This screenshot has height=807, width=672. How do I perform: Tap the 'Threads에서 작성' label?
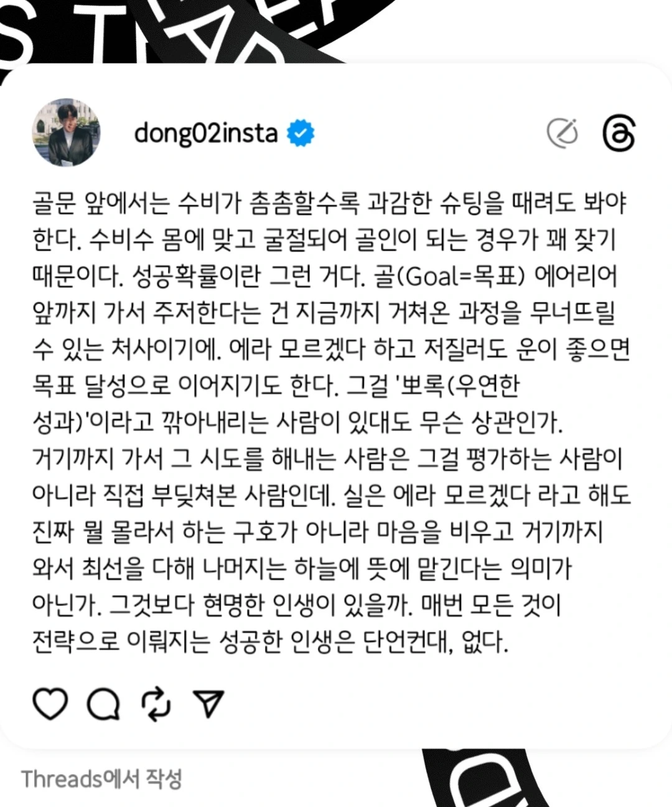click(101, 778)
